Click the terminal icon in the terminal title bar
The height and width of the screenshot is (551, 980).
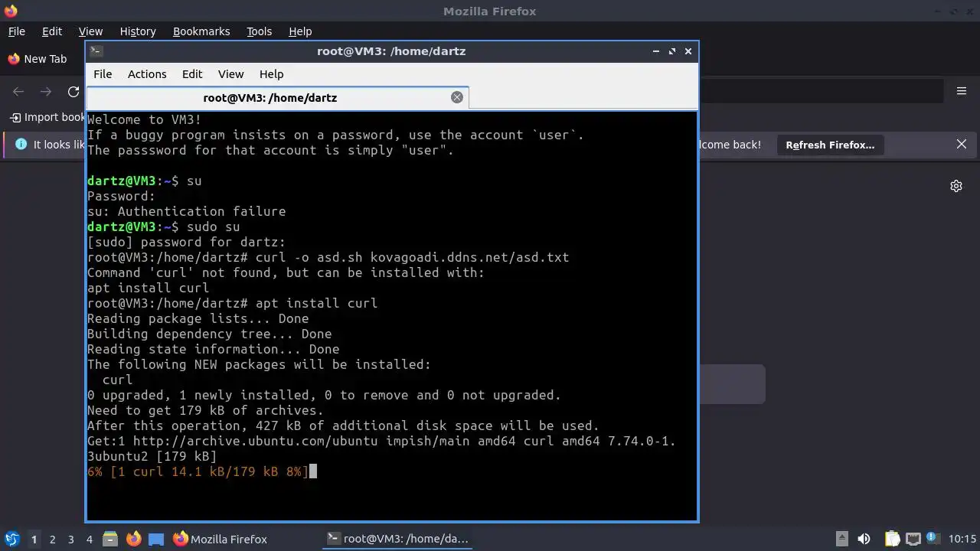point(96,51)
